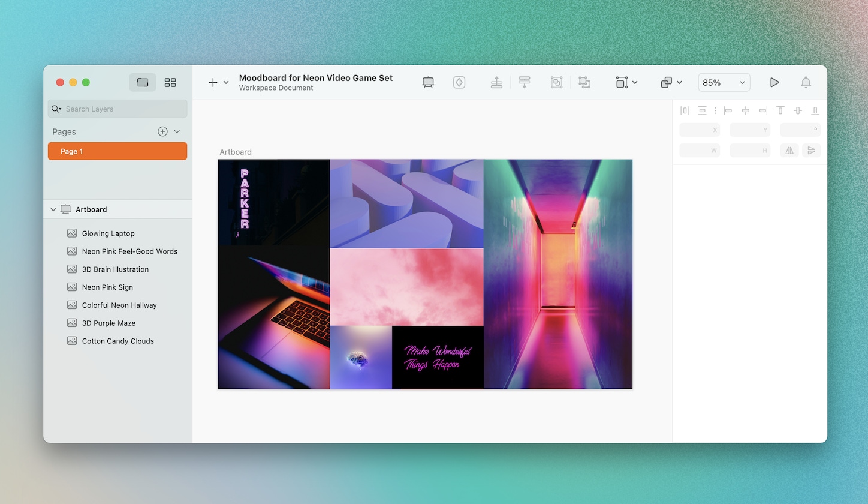Click the Moodboard document title to rename
Screen dimensions: 868x504
click(315, 78)
